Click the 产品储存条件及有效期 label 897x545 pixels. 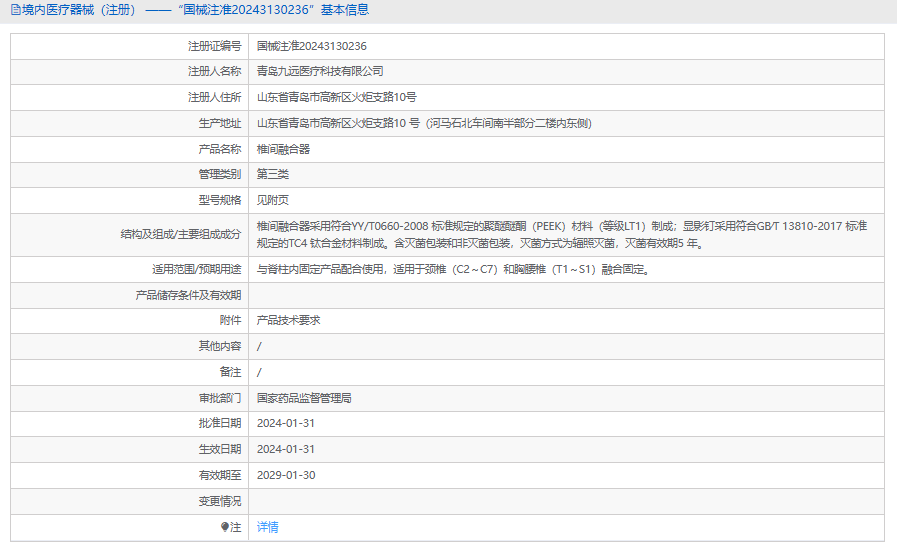click(188, 295)
